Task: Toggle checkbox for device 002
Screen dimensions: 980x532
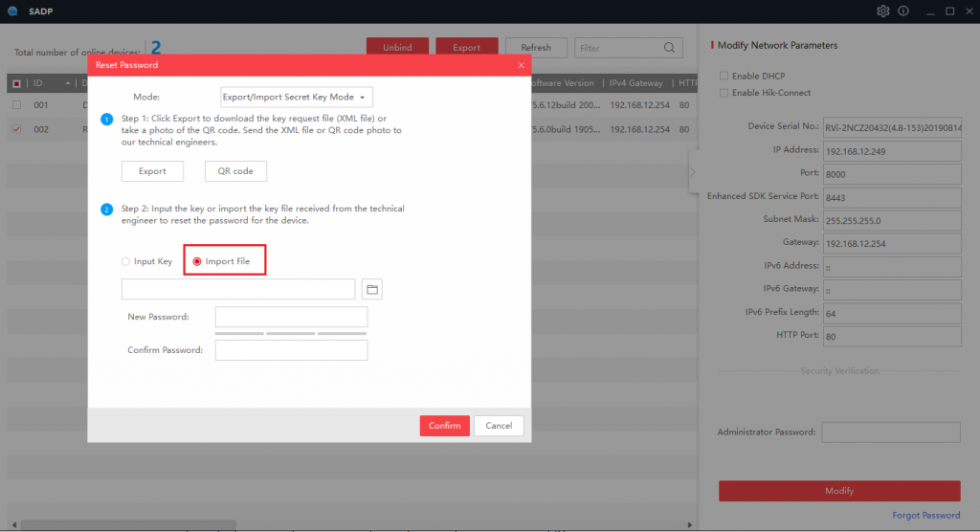Action: pos(16,129)
